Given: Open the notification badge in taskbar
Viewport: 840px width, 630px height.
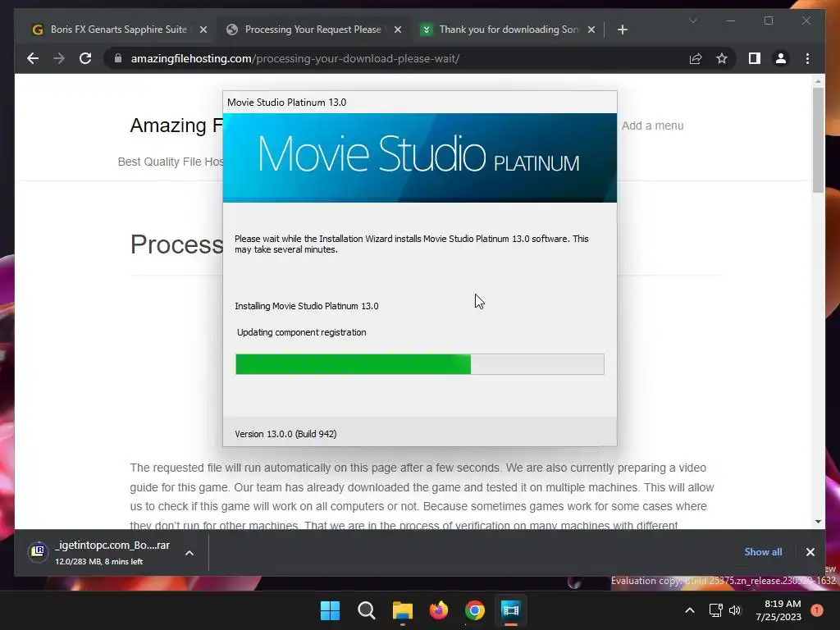Looking at the screenshot, I should pyautogui.click(x=817, y=610).
